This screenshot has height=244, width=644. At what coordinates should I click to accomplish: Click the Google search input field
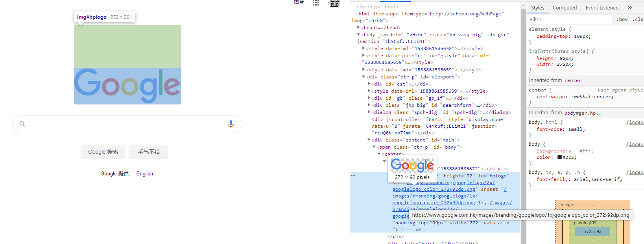(127, 124)
